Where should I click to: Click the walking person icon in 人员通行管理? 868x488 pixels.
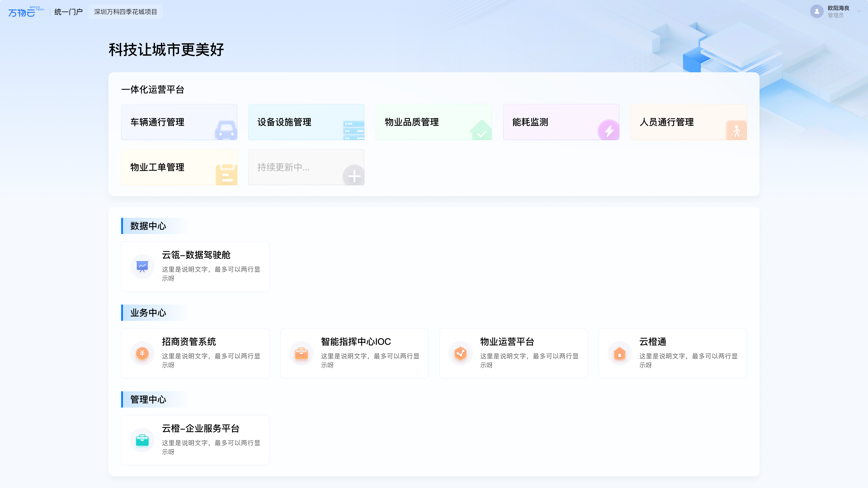[x=736, y=130]
